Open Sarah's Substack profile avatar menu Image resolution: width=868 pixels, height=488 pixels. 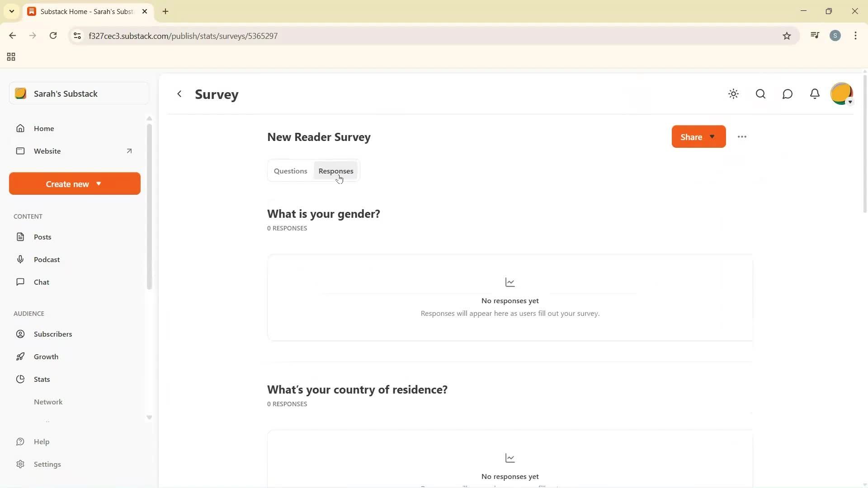pyautogui.click(x=842, y=94)
